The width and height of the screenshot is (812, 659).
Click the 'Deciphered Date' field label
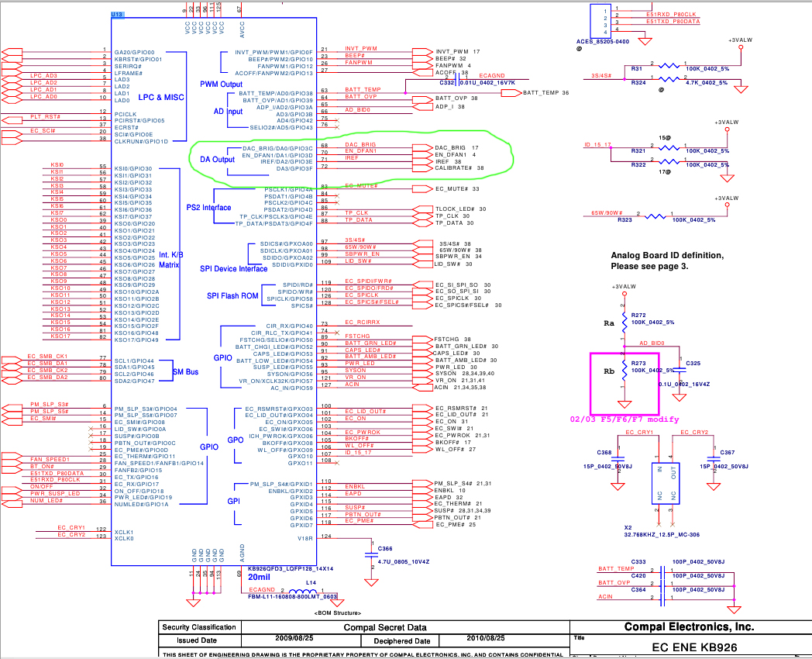coord(402,641)
